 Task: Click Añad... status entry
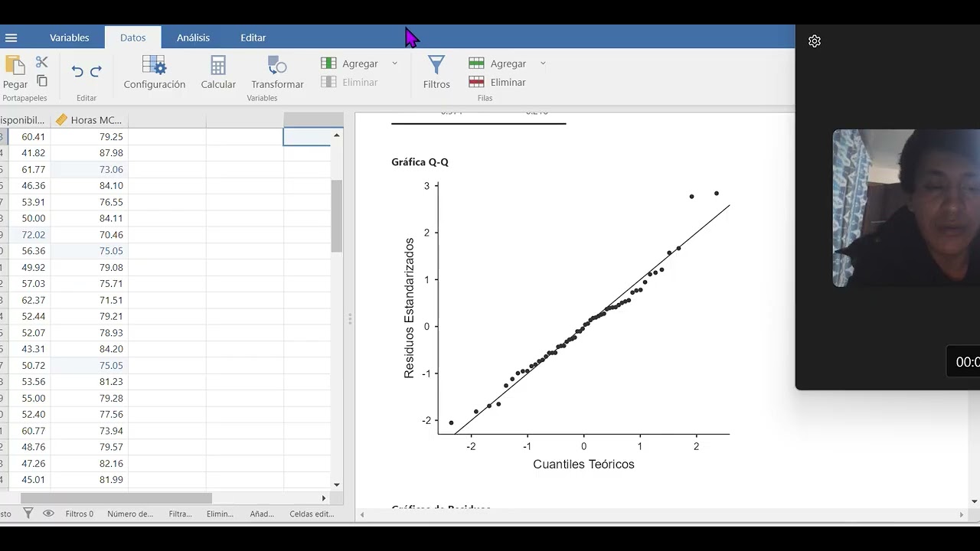(x=262, y=514)
